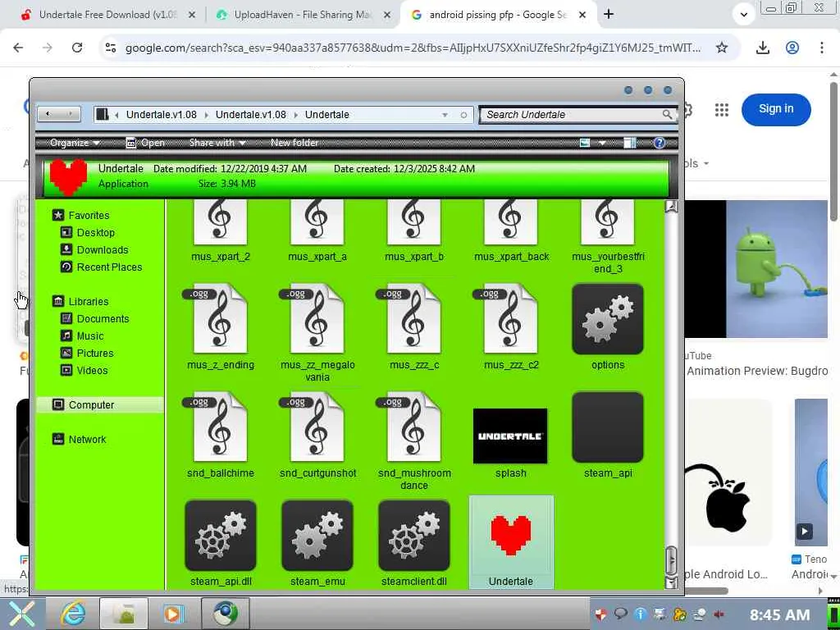Change the view with views icon
Viewport: 840px width, 630px height.
585,143
